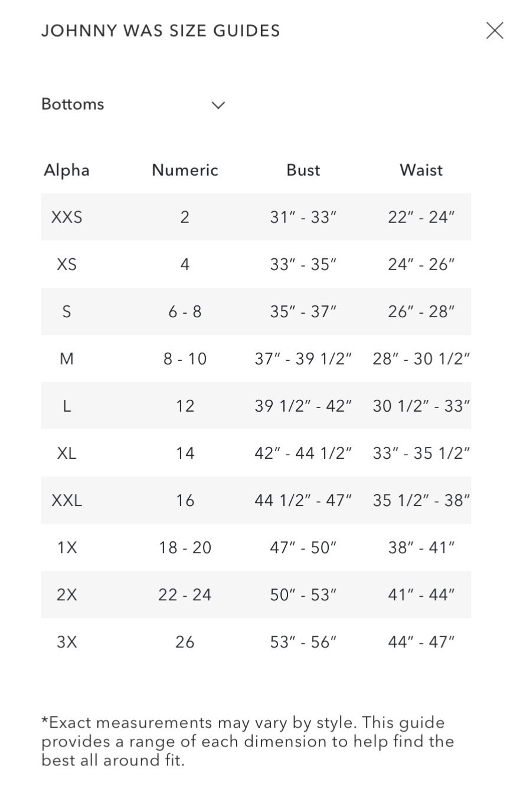Click the XXL alpha size cell
The width and height of the screenshot is (520, 812).
pos(67,500)
